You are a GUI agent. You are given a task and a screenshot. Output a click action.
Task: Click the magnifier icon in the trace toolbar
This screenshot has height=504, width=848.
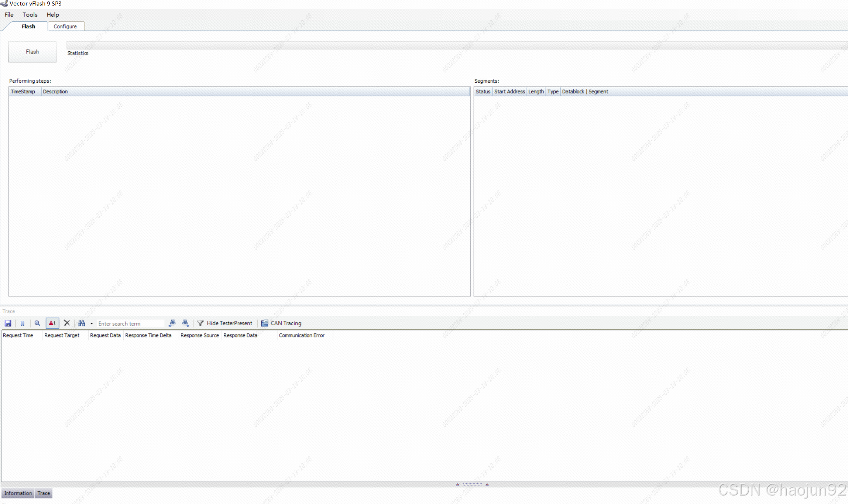[x=37, y=323]
